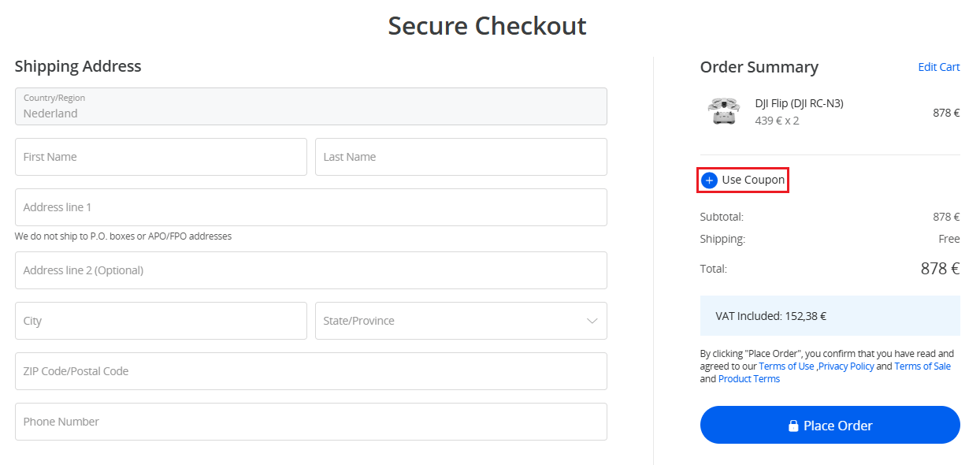980x465 pixels.
Task: Select the City input field
Action: pos(161,321)
